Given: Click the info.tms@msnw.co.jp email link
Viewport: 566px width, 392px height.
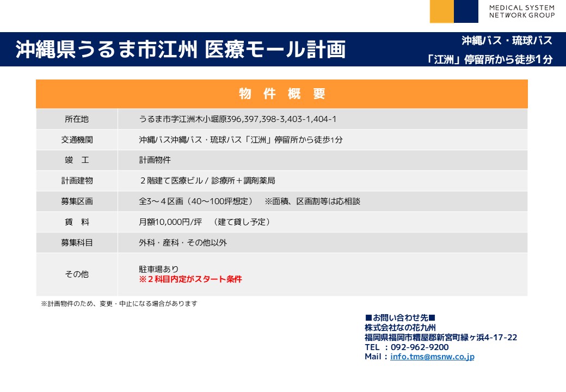Looking at the screenshot, I should pos(432,357).
